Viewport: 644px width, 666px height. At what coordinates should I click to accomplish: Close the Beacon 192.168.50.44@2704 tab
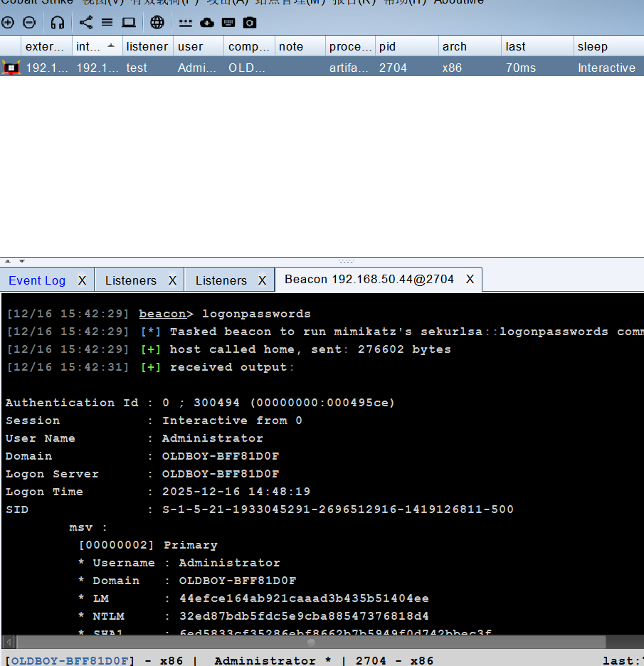coord(470,279)
